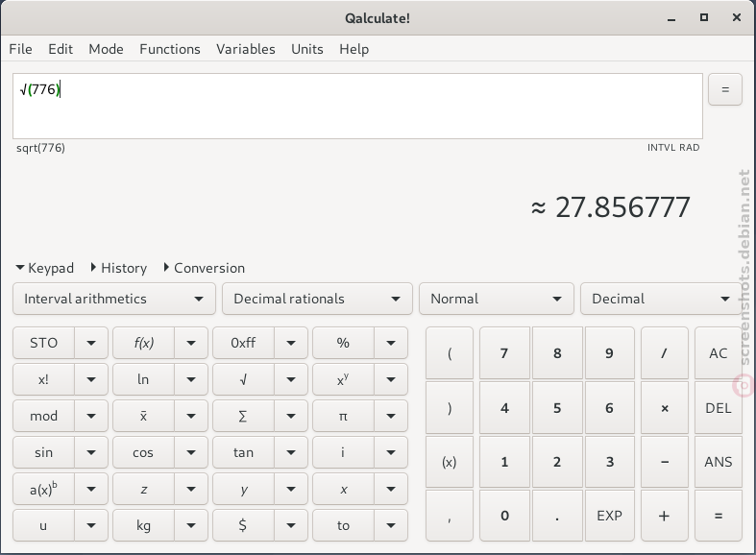This screenshot has height=555, width=756.
Task: Click the AC clear button
Action: click(x=718, y=353)
